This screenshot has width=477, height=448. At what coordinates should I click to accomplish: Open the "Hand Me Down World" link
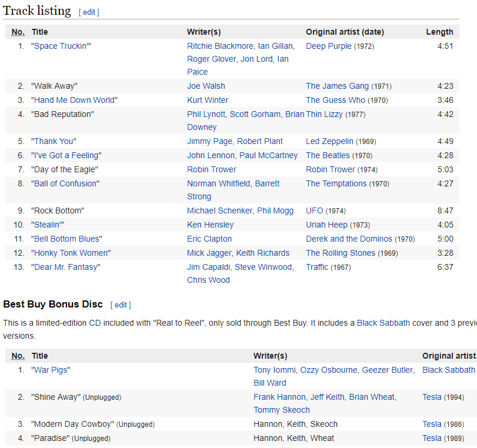coord(74,100)
